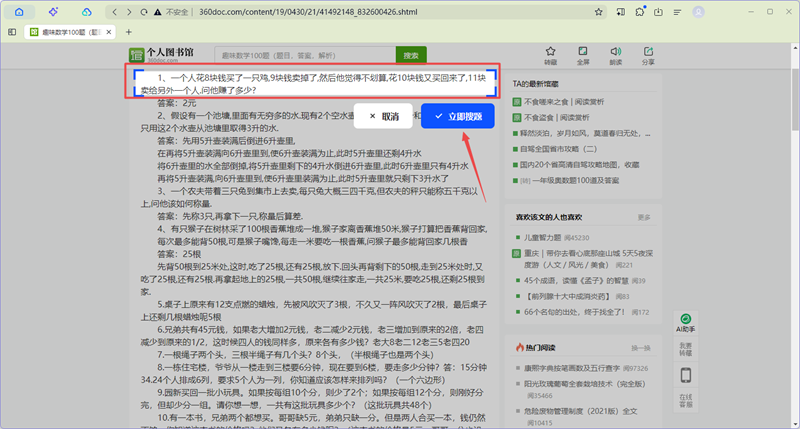800x429 pixels.
Task: Open the downloads icon
Action: click(x=658, y=12)
